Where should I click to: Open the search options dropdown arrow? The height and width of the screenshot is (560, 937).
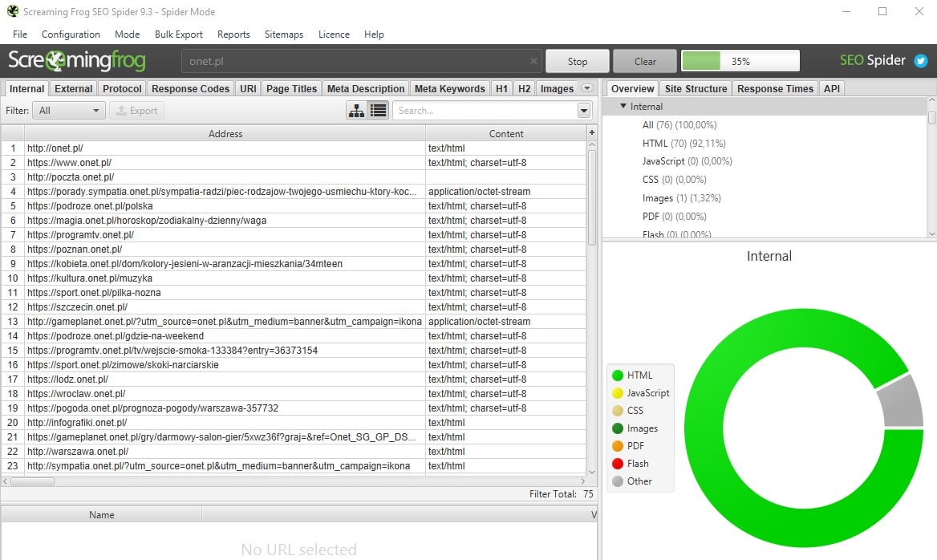tap(584, 111)
